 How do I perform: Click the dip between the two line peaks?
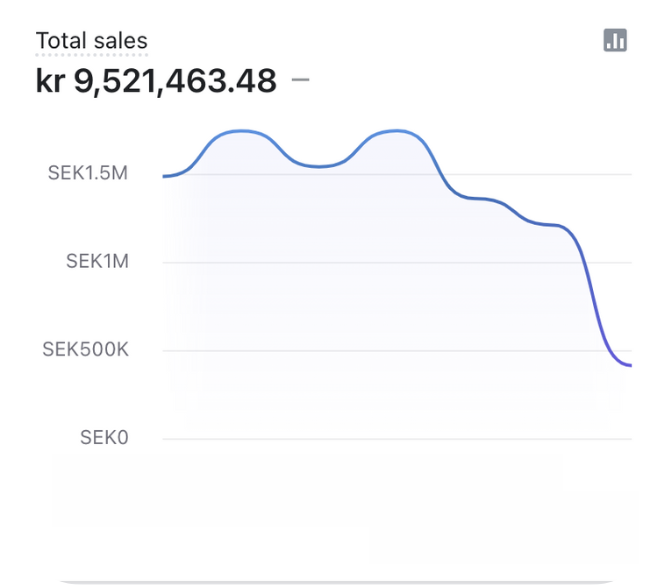(319, 166)
